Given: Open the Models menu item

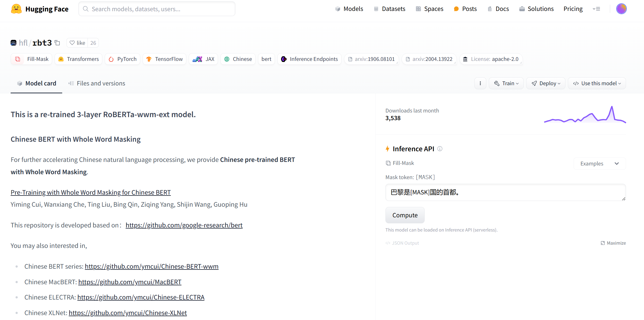Looking at the screenshot, I should click(x=349, y=9).
